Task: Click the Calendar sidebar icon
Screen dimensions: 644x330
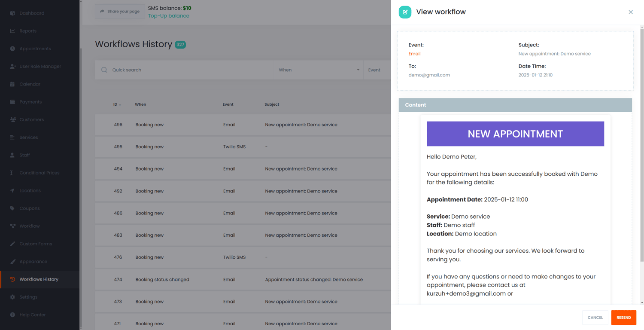Action: pyautogui.click(x=12, y=84)
